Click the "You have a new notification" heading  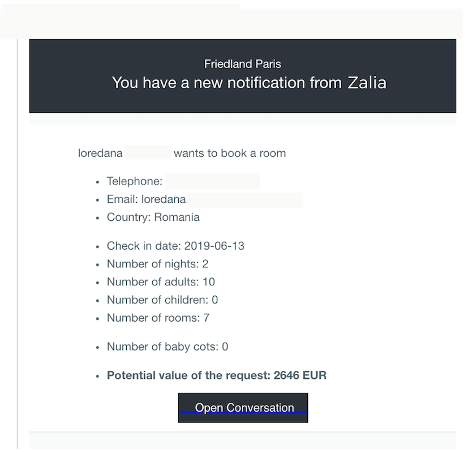coord(226,83)
